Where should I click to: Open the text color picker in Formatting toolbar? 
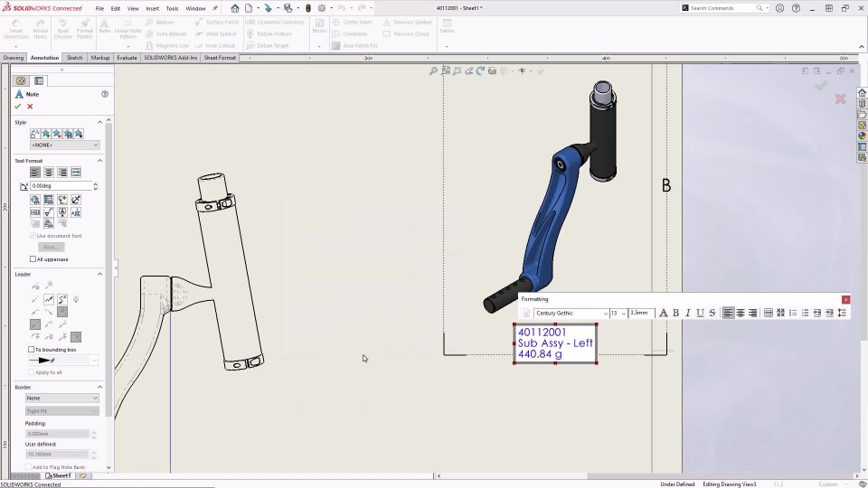pos(663,313)
